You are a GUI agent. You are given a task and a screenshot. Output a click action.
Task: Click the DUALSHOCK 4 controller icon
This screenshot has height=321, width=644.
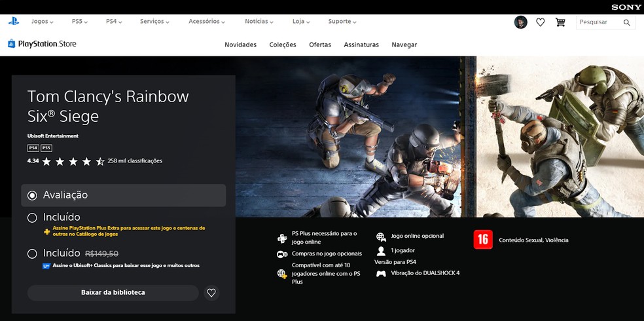click(x=381, y=273)
